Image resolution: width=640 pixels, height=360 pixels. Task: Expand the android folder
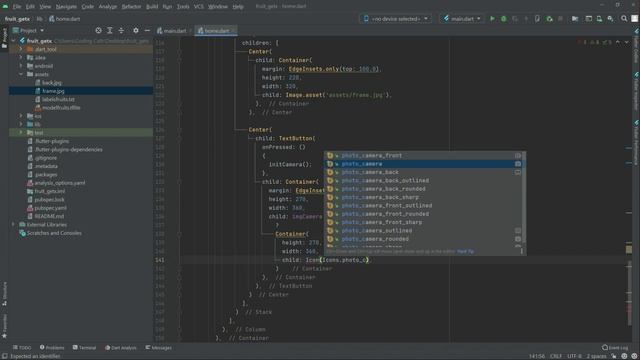click(21, 66)
